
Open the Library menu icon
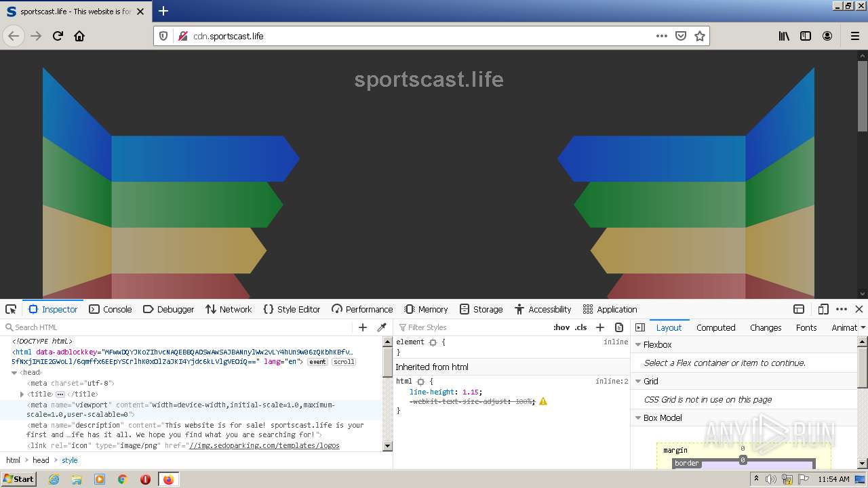tap(784, 36)
